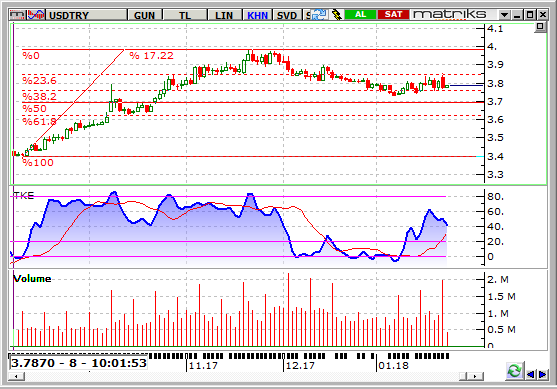Image resolution: width=557 pixels, height=389 pixels.
Task: Click the red SAT sell button
Action: tap(393, 15)
